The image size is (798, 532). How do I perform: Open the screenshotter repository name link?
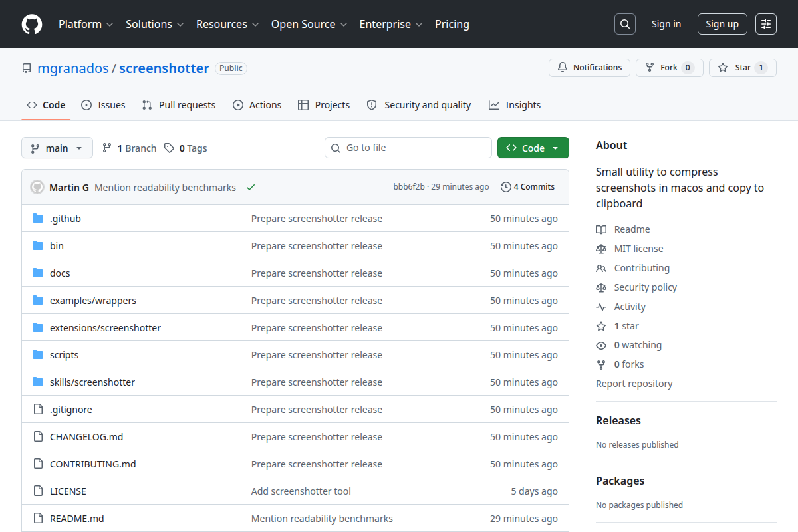click(x=164, y=68)
